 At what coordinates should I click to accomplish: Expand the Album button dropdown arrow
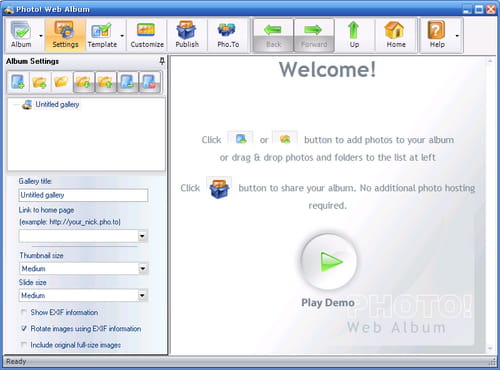(x=41, y=35)
